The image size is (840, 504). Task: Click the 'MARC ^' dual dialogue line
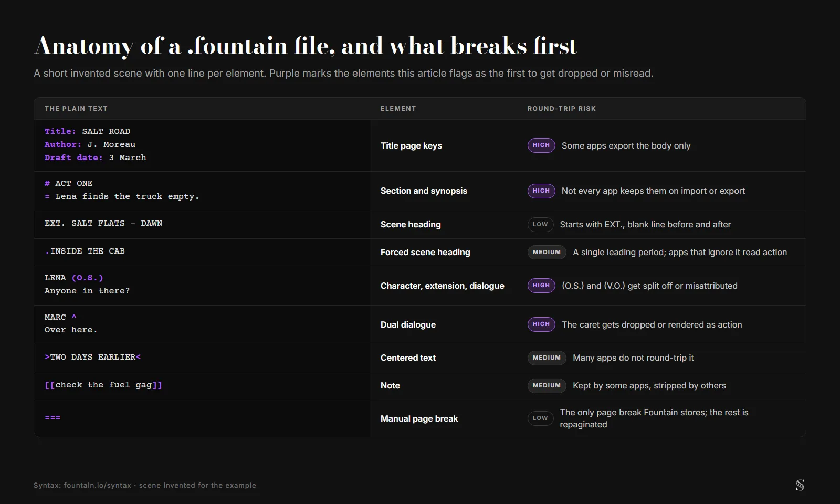[x=61, y=317]
